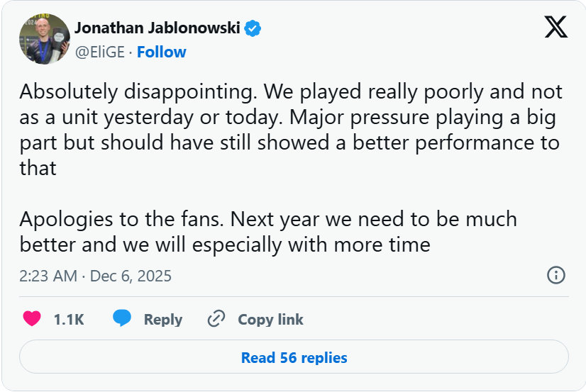Click the 1.1K likes count
The height and width of the screenshot is (392, 586).
pyautogui.click(x=69, y=320)
